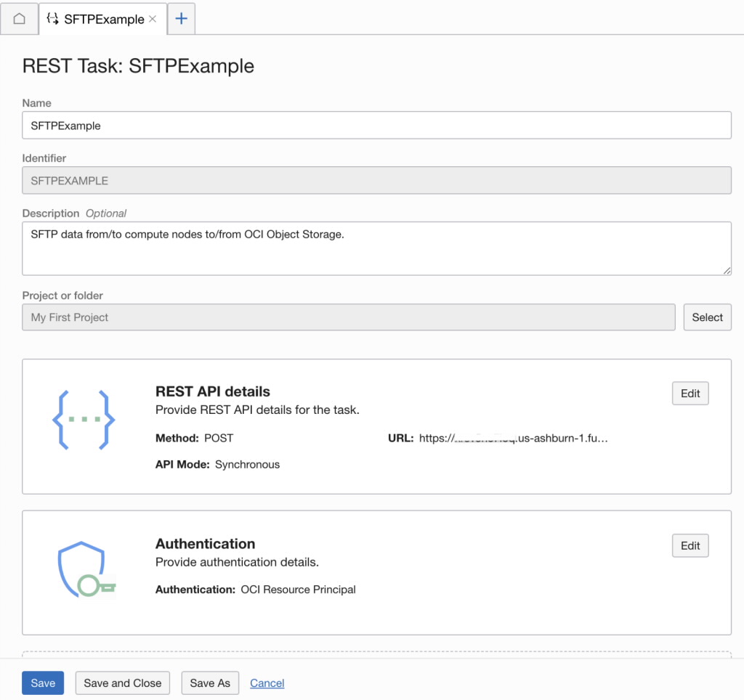Viewport: 744px width, 700px height.
Task: Click the Description textarea resize handle
Action: click(x=726, y=271)
